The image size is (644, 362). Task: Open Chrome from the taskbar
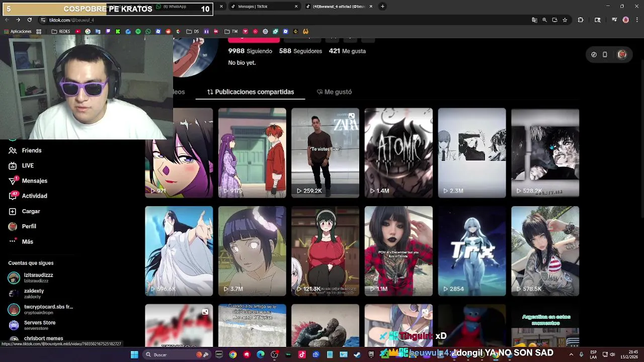tap(232, 354)
